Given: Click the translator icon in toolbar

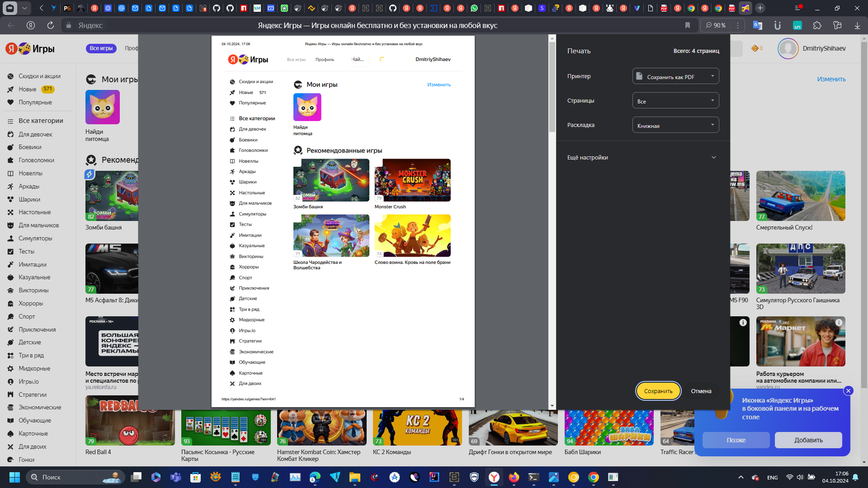Looking at the screenshot, I should 757,25.
